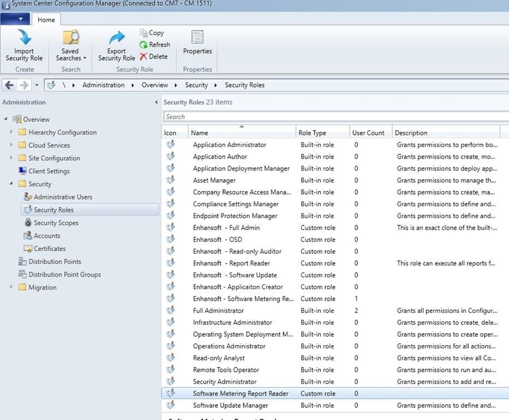Image resolution: width=509 pixels, height=420 pixels.
Task: Click the Refresh ribbon button
Action: [x=155, y=44]
